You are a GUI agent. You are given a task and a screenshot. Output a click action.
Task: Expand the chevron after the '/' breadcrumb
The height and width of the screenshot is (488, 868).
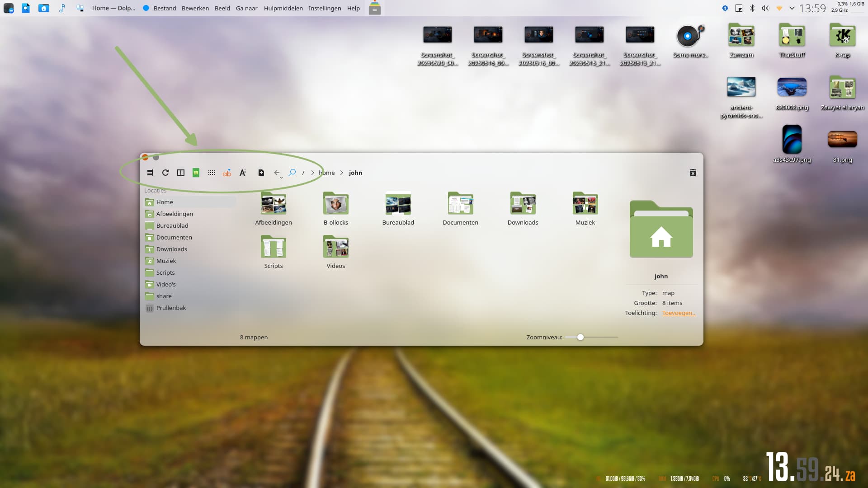point(312,173)
